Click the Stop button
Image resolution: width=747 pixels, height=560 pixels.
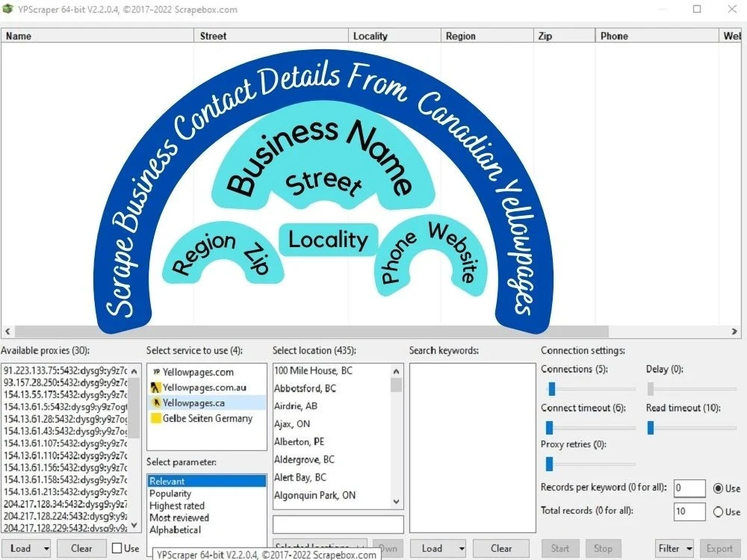(x=603, y=549)
